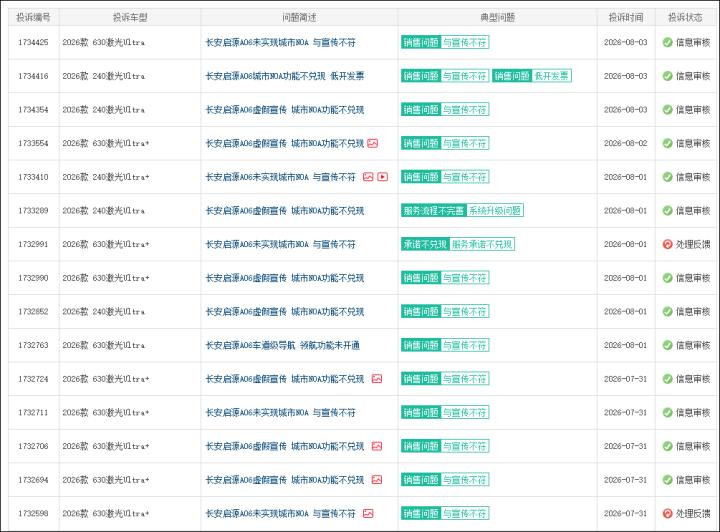The height and width of the screenshot is (532, 720).
Task: Click the 投诉时间 column header
Action: [626, 17]
